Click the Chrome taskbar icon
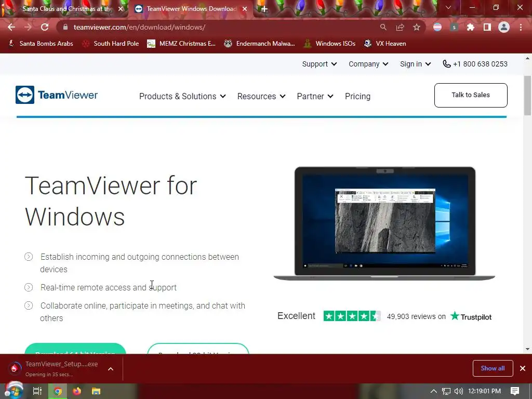Viewport: 532px width, 399px height. (58, 391)
